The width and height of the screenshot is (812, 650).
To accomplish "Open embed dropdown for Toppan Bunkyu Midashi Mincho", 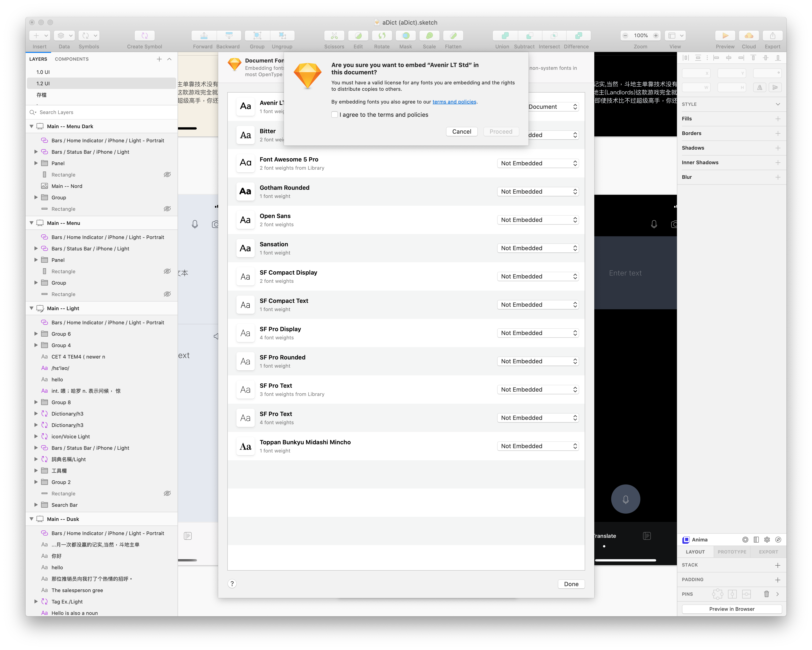I will click(x=538, y=446).
